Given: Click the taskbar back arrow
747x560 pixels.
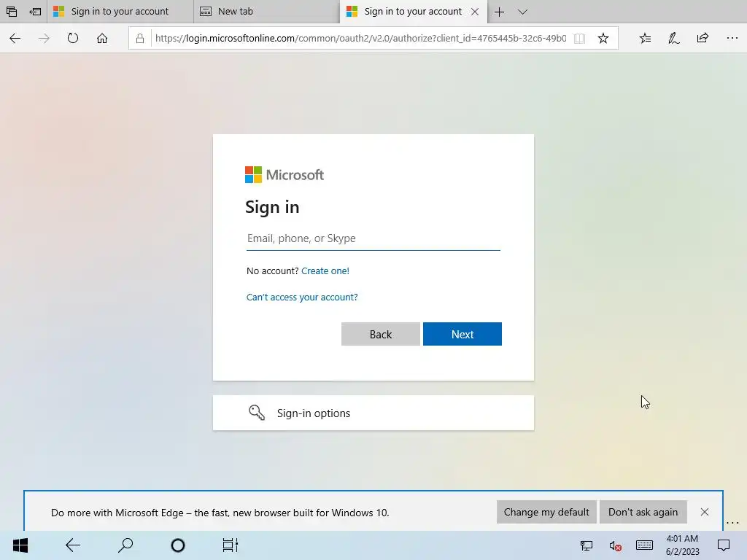Looking at the screenshot, I should pos(73,545).
